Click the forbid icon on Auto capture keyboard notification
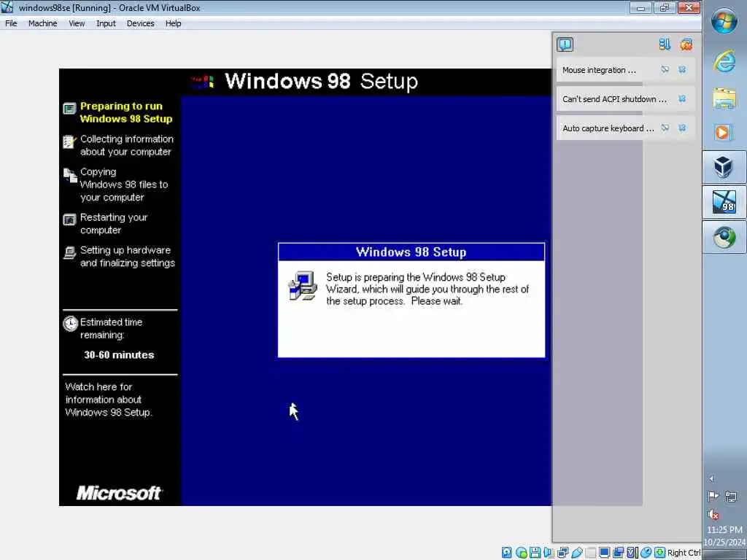The width and height of the screenshot is (747, 560). click(665, 128)
